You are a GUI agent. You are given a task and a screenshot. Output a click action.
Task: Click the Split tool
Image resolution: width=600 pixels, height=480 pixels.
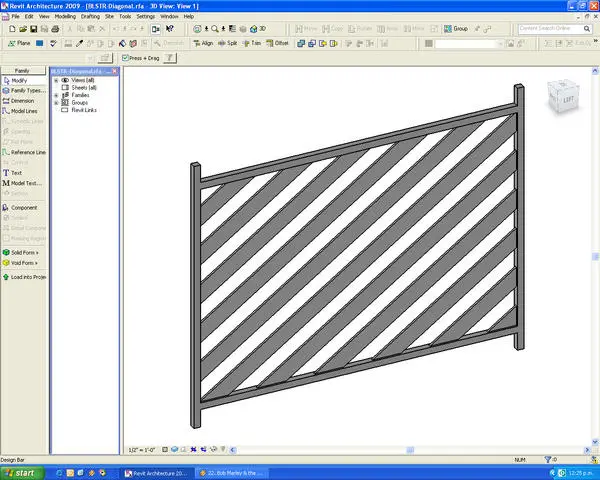pos(228,43)
